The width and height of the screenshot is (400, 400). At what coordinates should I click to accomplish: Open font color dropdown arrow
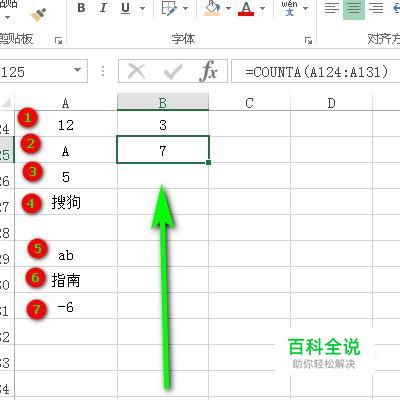click(262, 8)
